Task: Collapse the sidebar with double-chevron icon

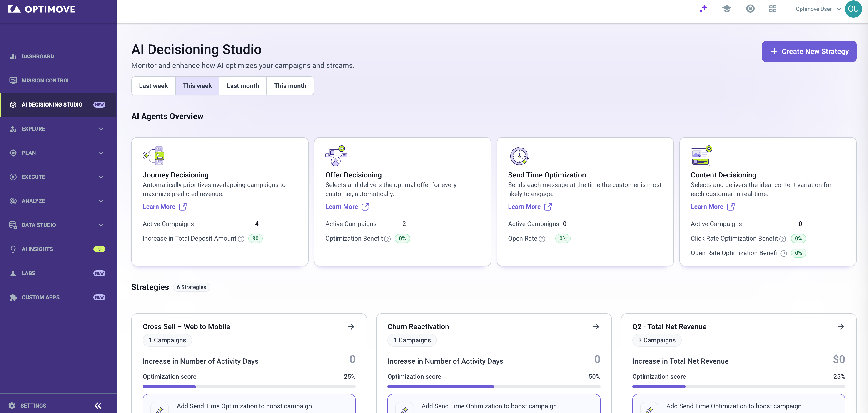Action: click(x=98, y=406)
